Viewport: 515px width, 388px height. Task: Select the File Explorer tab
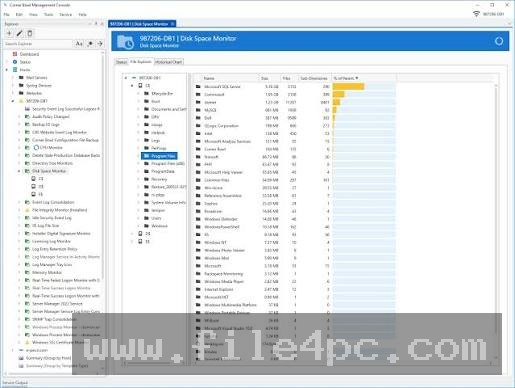141,62
